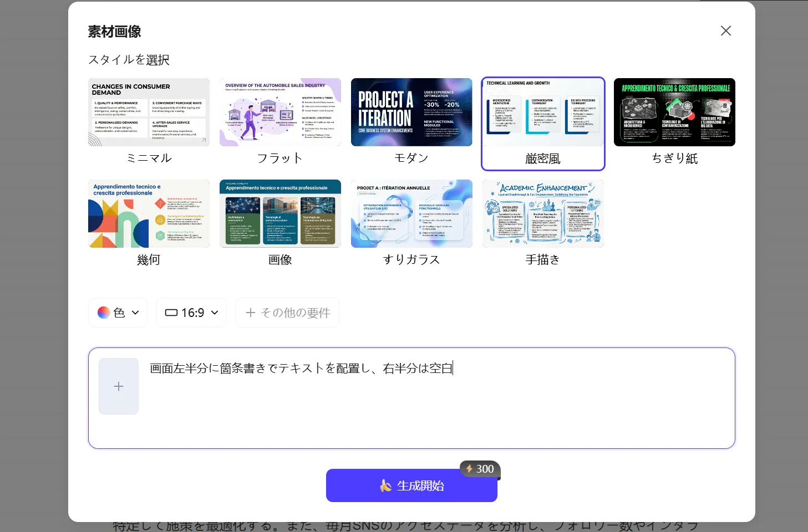
Task: Click the その他の要件 add button
Action: pyautogui.click(x=287, y=313)
